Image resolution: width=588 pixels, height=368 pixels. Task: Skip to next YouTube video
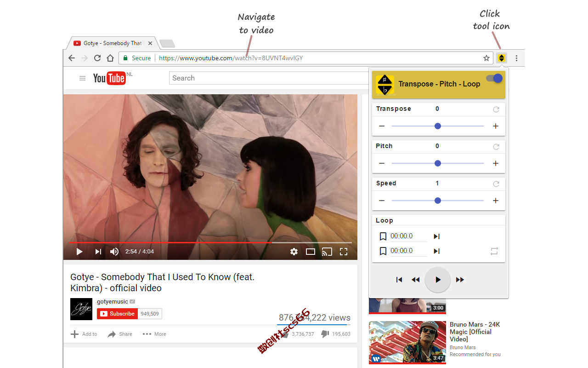[x=98, y=252]
